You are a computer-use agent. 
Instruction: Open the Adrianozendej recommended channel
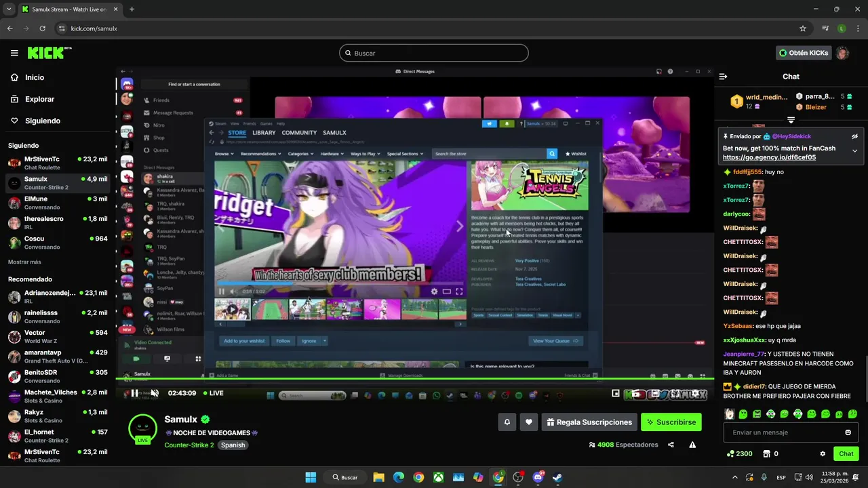tap(58, 297)
